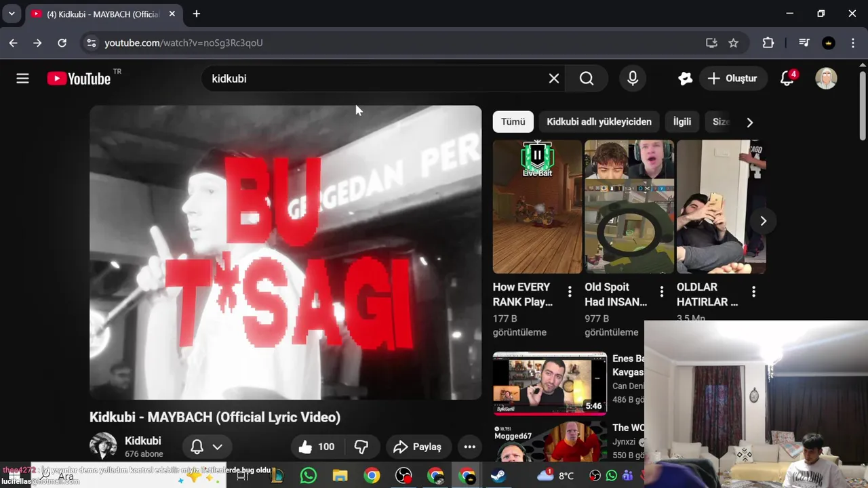Viewport: 868px width, 488px height.
Task: Open League of Legends from the taskbar
Action: pyautogui.click(x=277, y=476)
